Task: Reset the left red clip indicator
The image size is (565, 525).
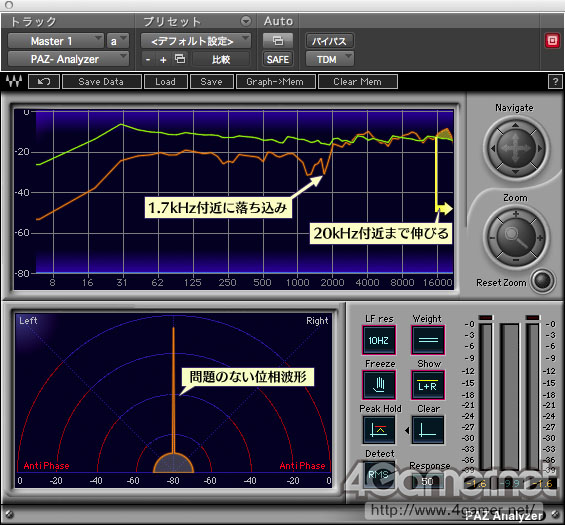Action: pos(486,317)
